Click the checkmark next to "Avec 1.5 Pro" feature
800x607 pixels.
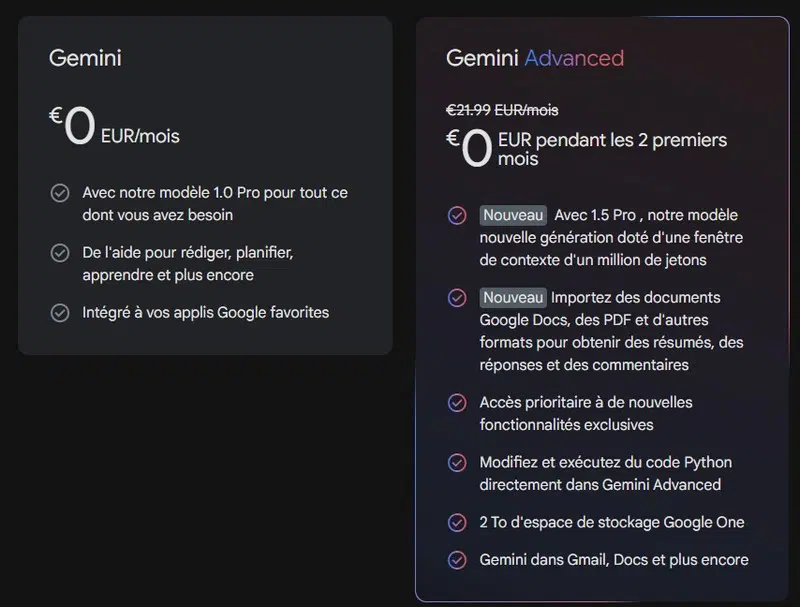pos(457,216)
